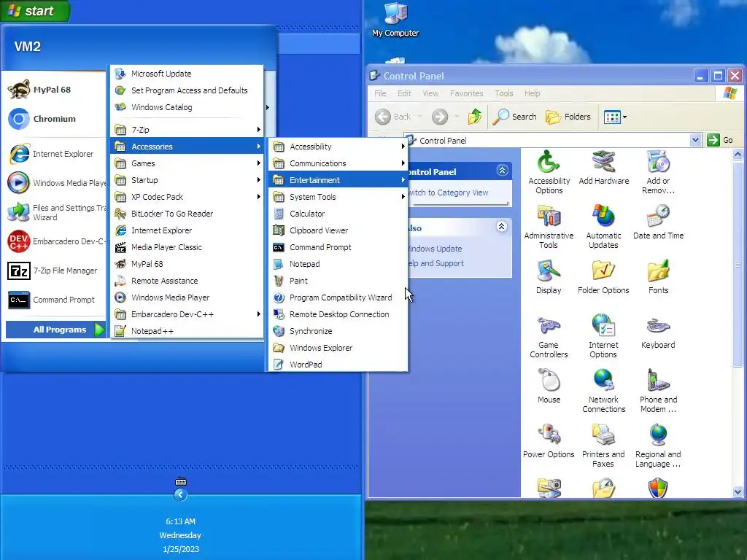The image size is (747, 560).
Task: Open Remote Desktop Connection
Action: (338, 314)
